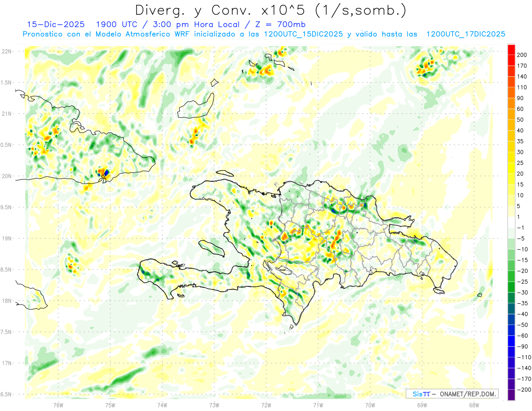The width and height of the screenshot is (532, 411).
Task: Click the '-90' color scale label
Action: (x=523, y=346)
